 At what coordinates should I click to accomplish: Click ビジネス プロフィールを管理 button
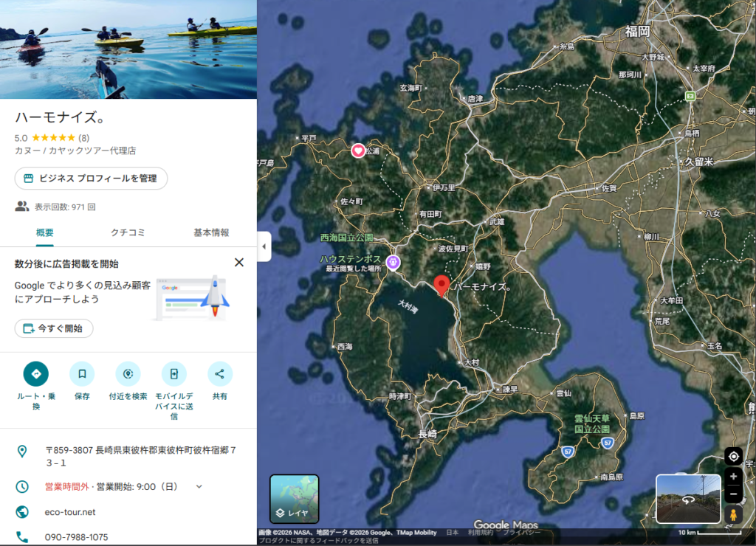coord(91,179)
